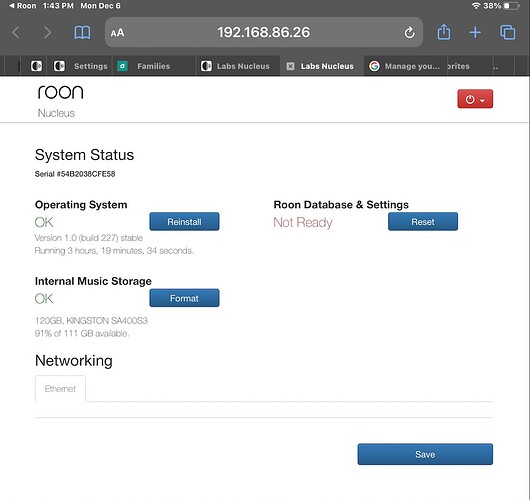Tap the share icon in toolbar
This screenshot has height=500, width=530.
443,32
